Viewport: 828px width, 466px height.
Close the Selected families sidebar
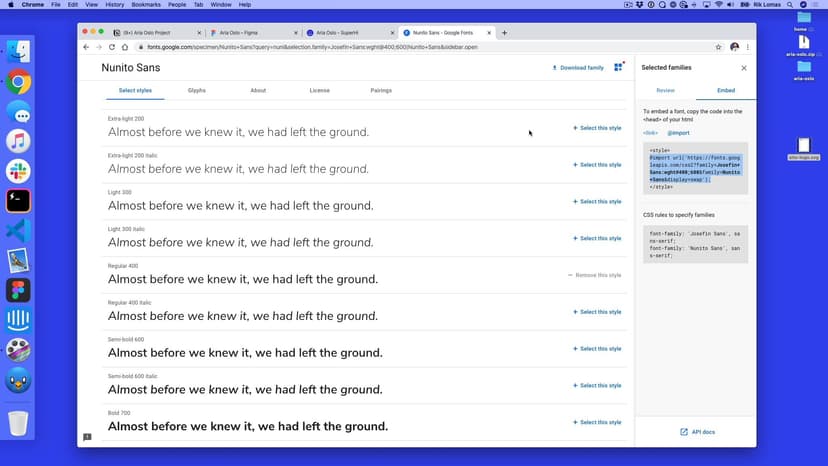point(743,68)
